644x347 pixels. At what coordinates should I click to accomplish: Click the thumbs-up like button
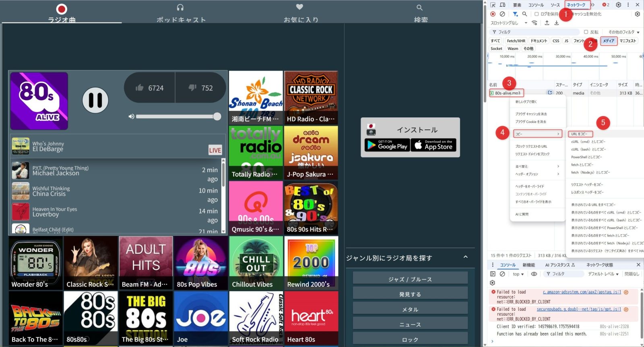(150, 88)
